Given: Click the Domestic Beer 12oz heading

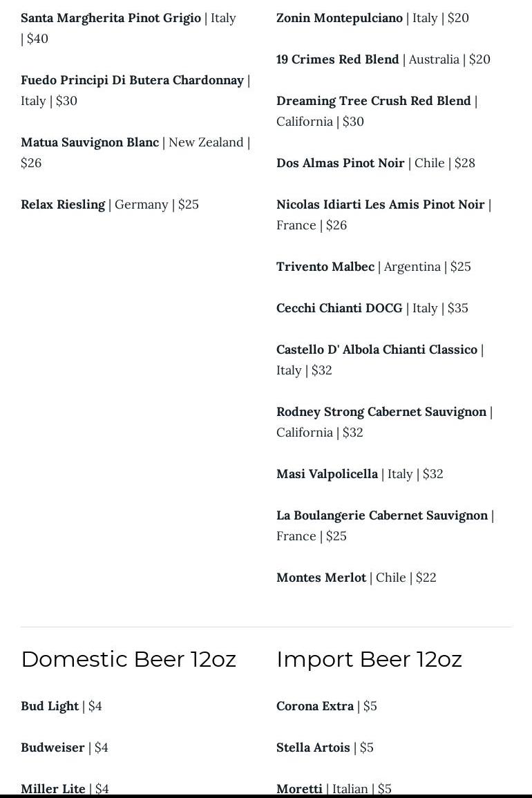Looking at the screenshot, I should pos(129,659).
